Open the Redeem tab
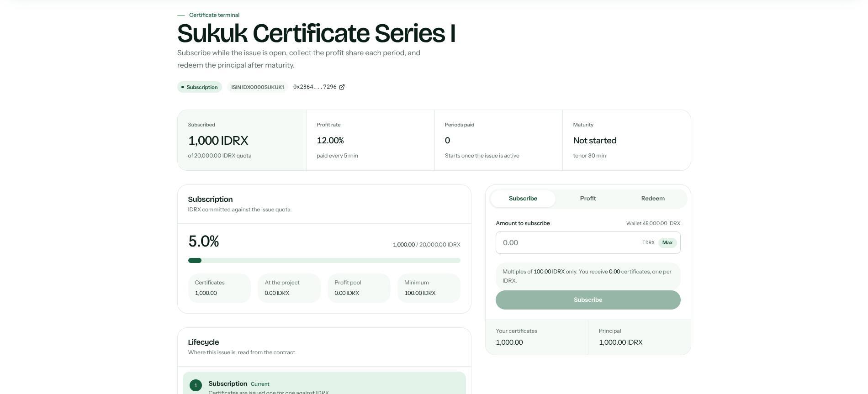The width and height of the screenshot is (868, 394). coord(653,199)
